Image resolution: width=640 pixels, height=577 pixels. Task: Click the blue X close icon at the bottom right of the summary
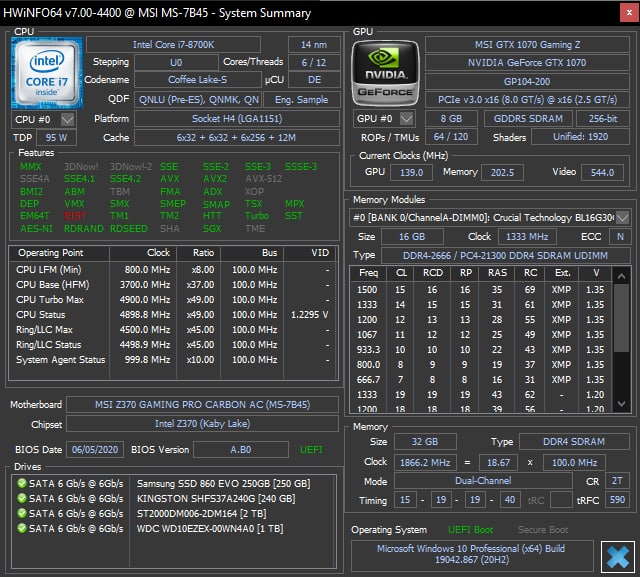pyautogui.click(x=618, y=557)
